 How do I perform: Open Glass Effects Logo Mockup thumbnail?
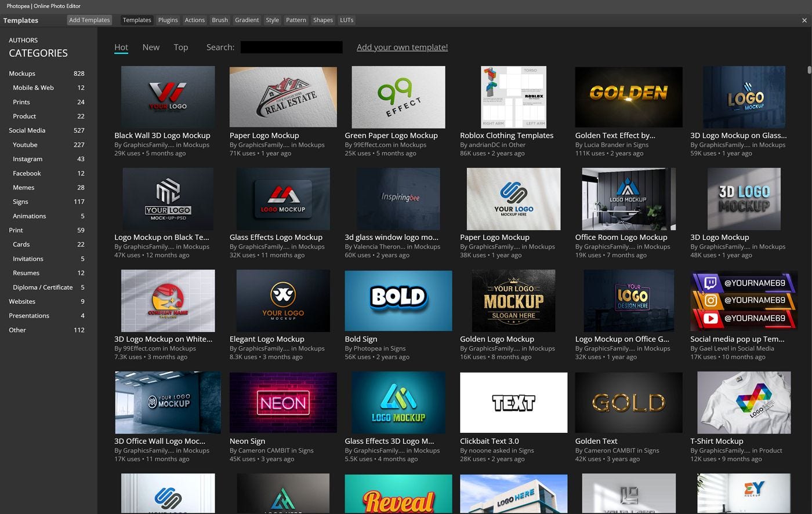click(283, 199)
